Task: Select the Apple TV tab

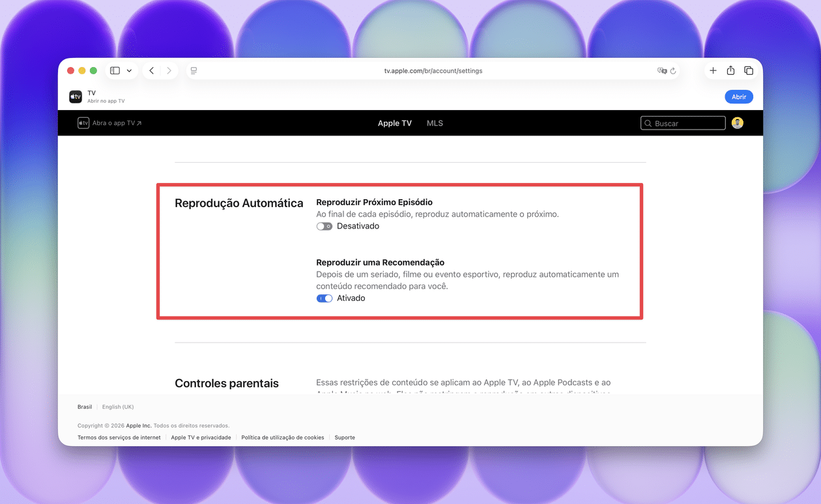Action: [395, 123]
